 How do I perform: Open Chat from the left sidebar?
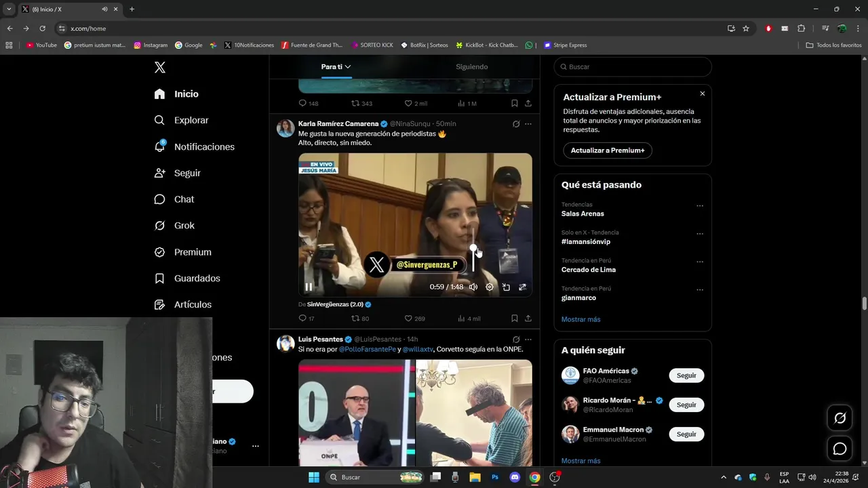click(x=174, y=199)
